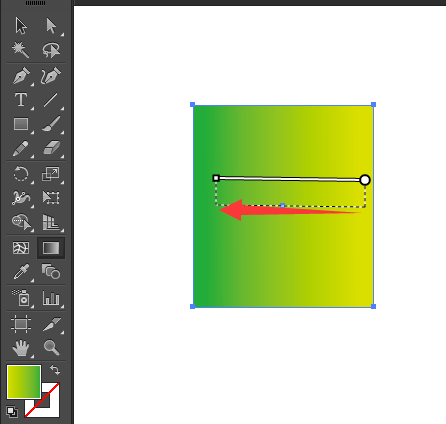Select the Pen tool
The height and width of the screenshot is (424, 446).
click(21, 76)
